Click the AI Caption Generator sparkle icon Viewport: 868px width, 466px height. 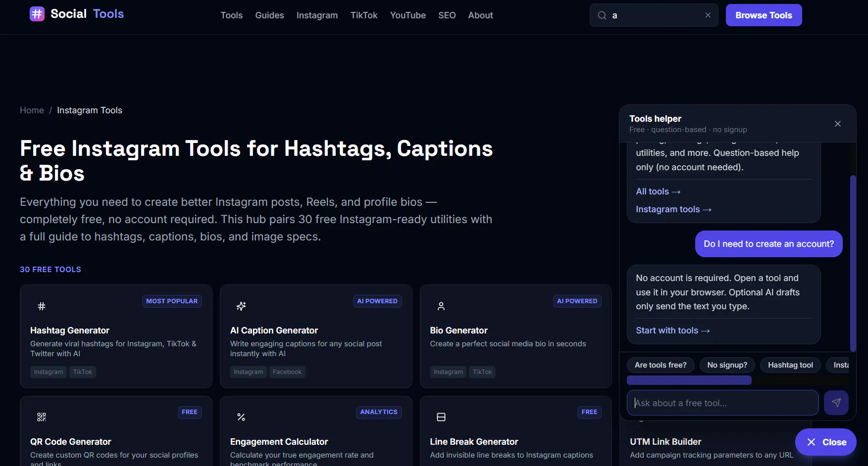[241, 306]
